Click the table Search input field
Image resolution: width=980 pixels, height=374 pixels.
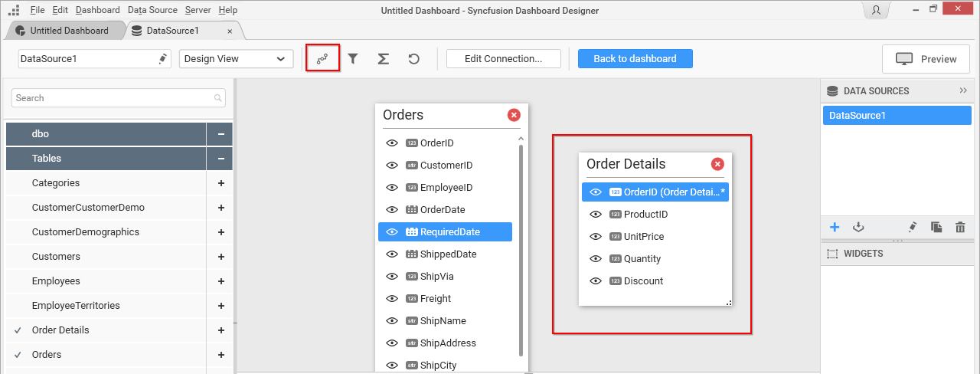click(x=113, y=98)
